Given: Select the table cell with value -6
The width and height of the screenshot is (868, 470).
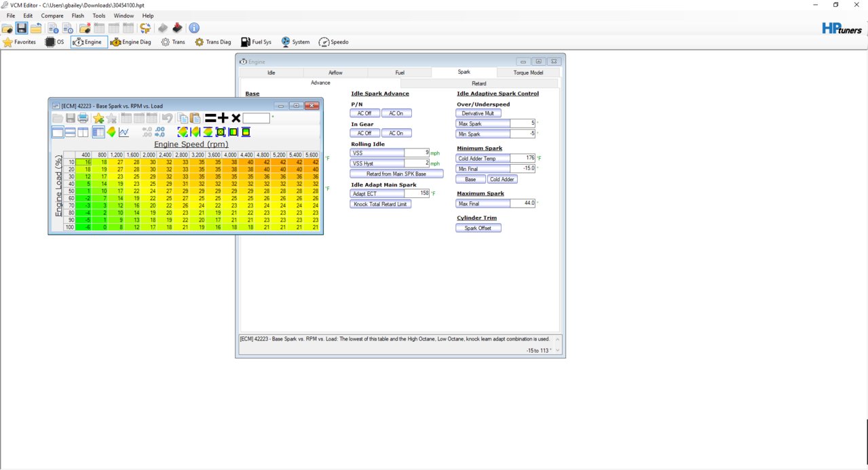Looking at the screenshot, I should point(83,227).
